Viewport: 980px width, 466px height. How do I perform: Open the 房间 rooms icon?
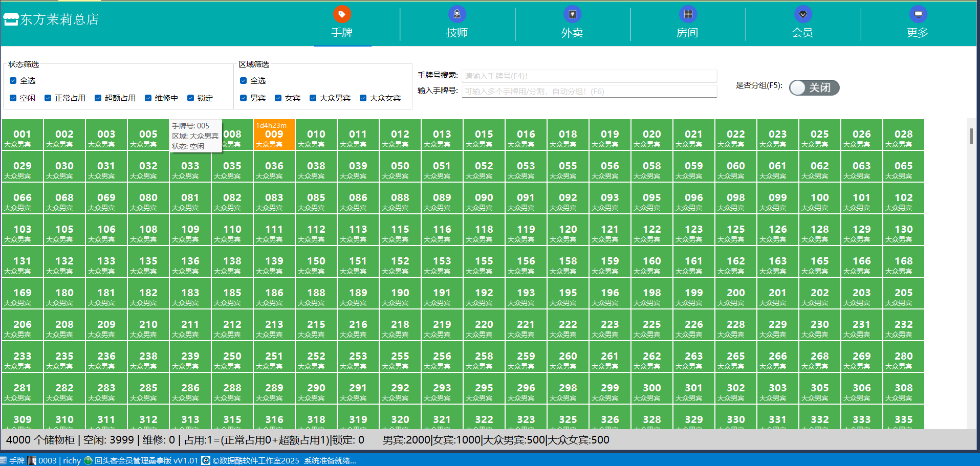(688, 14)
